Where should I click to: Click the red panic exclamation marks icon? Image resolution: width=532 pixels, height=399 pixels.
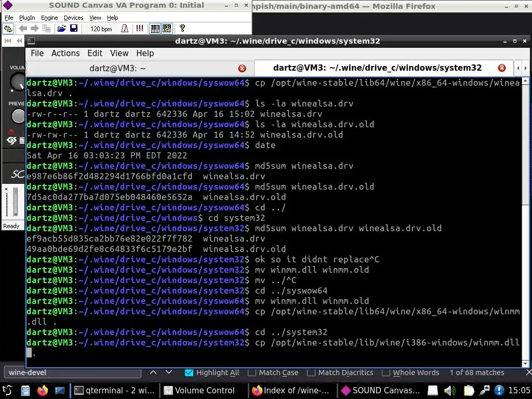point(139,28)
